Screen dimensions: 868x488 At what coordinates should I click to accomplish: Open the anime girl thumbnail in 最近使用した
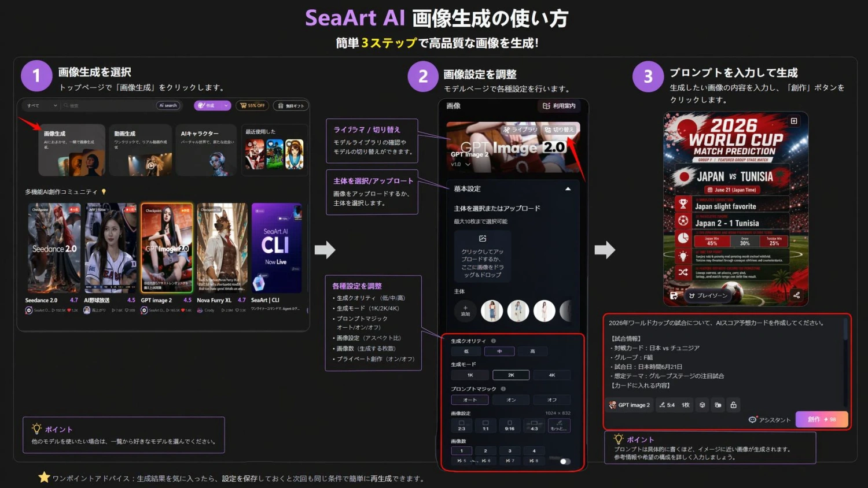(x=294, y=154)
